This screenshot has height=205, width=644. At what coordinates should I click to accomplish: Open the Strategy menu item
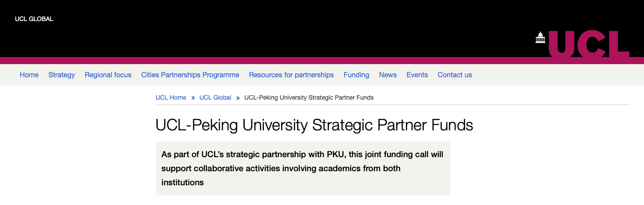point(62,75)
